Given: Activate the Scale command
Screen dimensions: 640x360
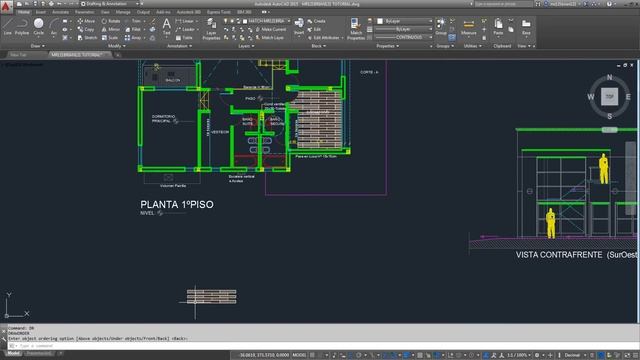Looking at the screenshot, I should 109,38.
